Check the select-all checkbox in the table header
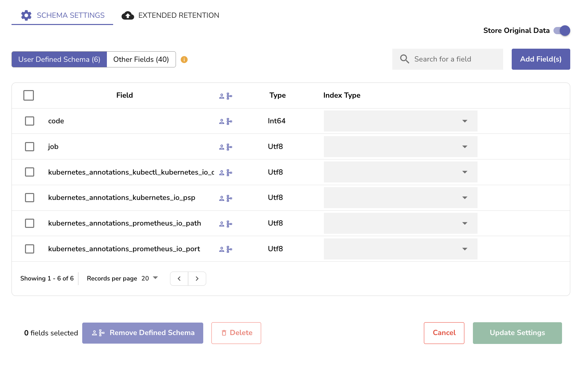Screen dimensions: 588x388 point(29,95)
